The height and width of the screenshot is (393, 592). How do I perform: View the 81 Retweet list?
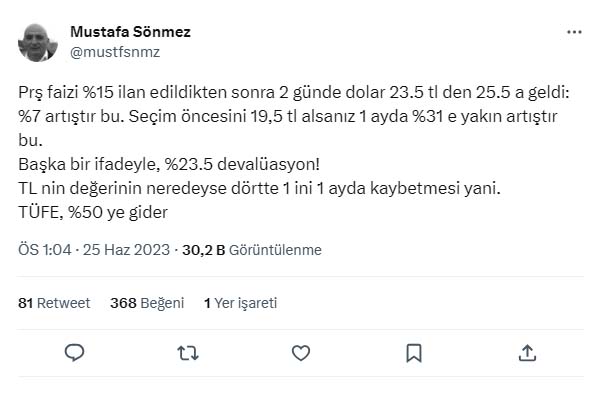(54, 303)
